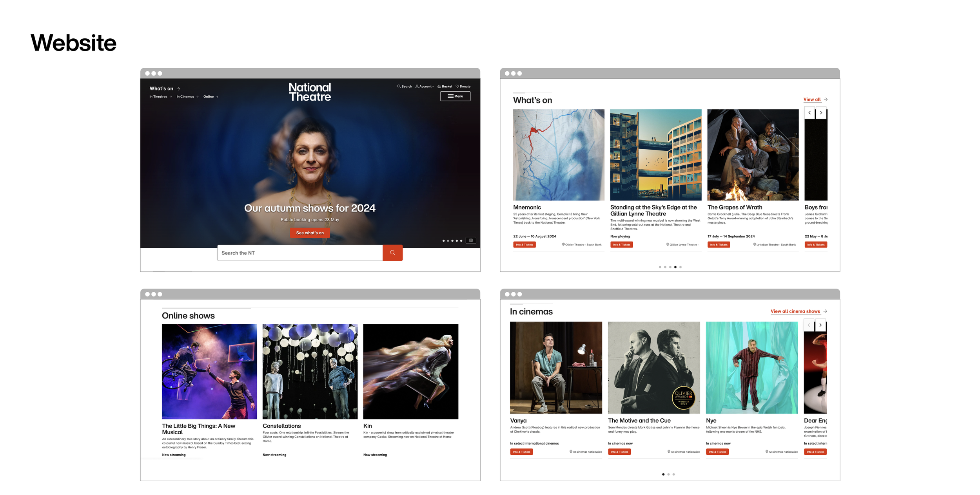Open View all cinema shows link
Viewport: 980px width, 495px height.
tap(795, 311)
